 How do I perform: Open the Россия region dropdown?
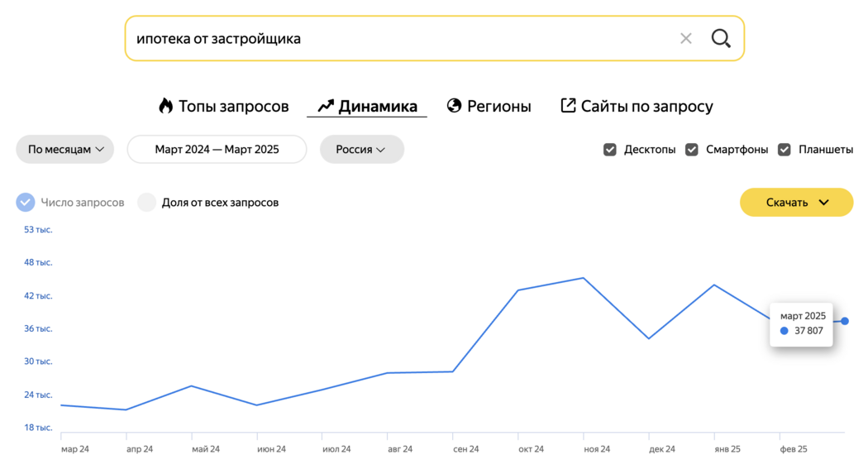tap(362, 150)
